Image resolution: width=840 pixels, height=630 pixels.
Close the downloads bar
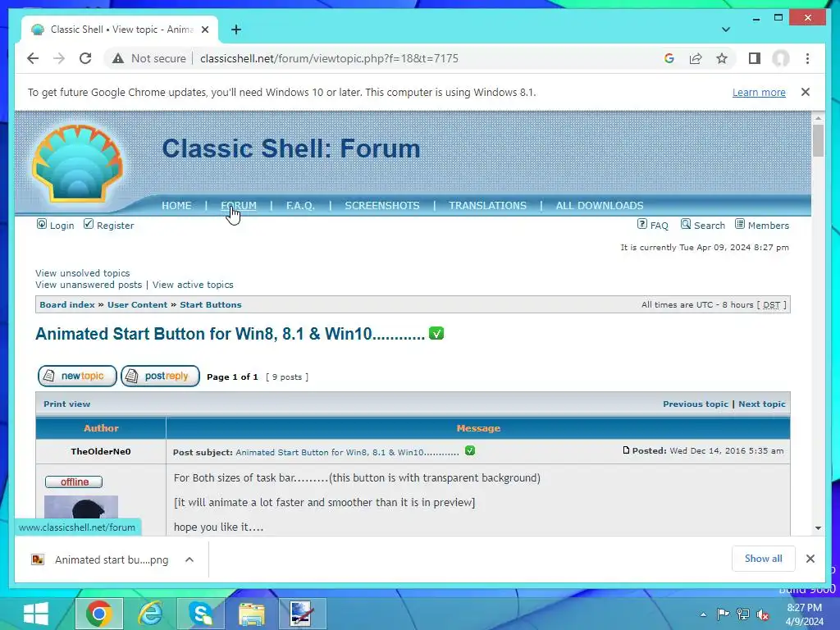(x=810, y=559)
